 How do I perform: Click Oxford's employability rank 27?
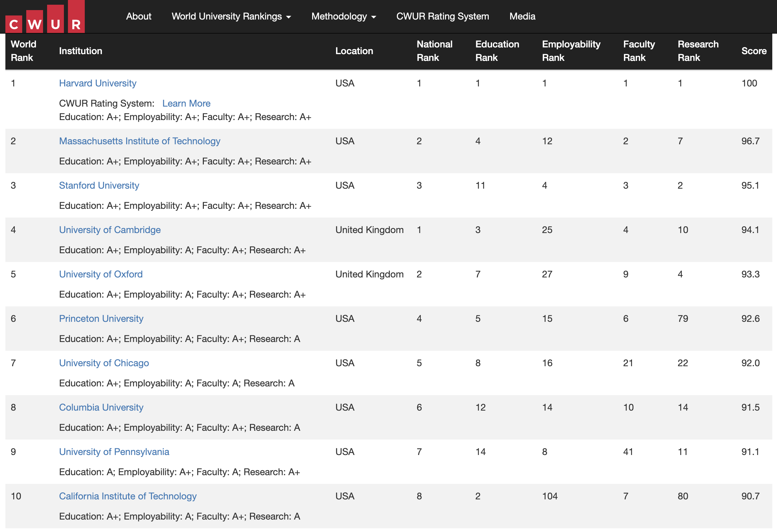pos(547,274)
